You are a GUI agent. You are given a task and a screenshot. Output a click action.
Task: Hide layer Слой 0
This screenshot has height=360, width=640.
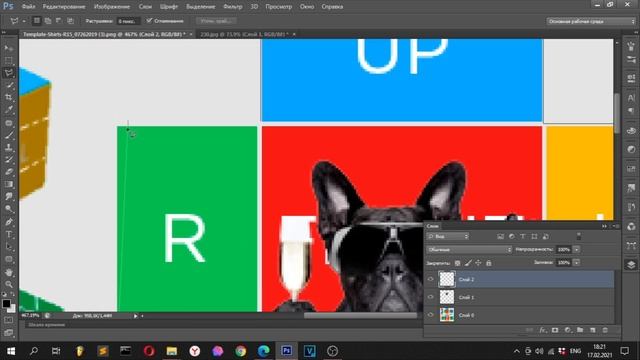pos(431,315)
